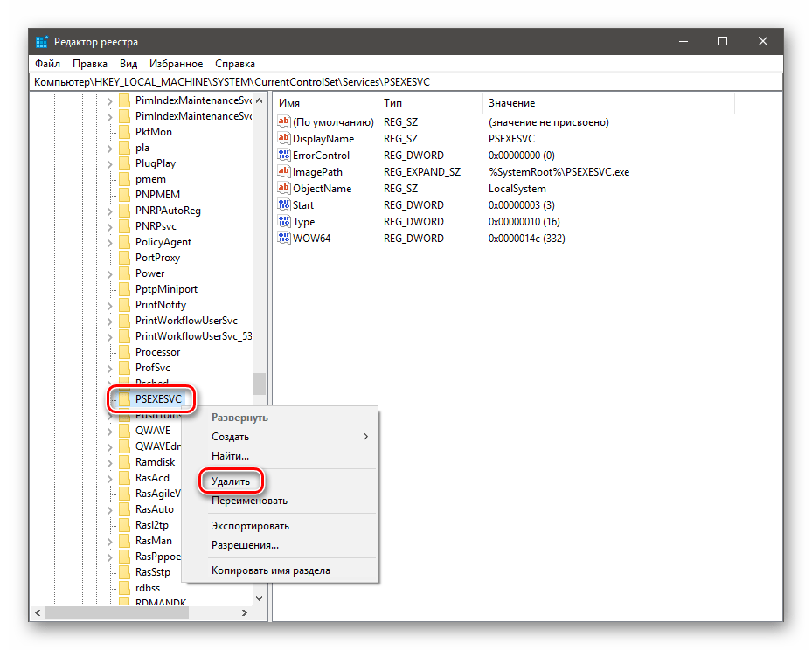Viewport: 812px width, 650px height.
Task: Click the tree pane vertical scrollbar thumb
Action: (x=259, y=384)
